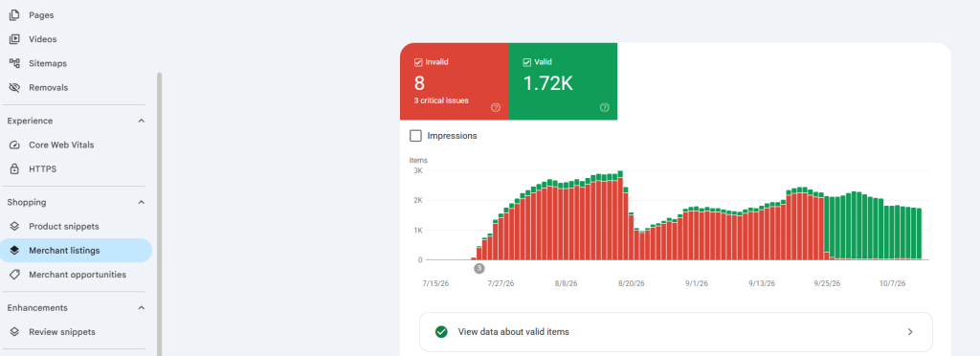Image resolution: width=980 pixels, height=356 pixels.
Task: Click the 8/20/26 date label
Action: [632, 283]
